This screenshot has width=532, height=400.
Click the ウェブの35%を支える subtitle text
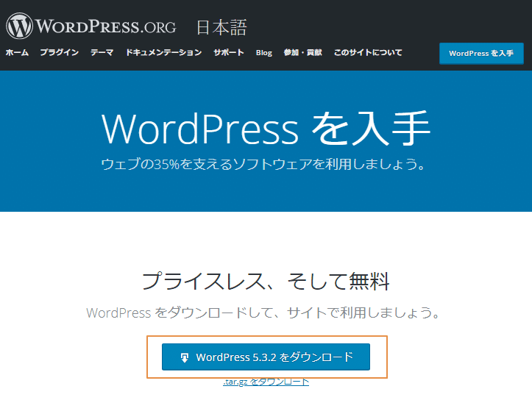coord(263,164)
